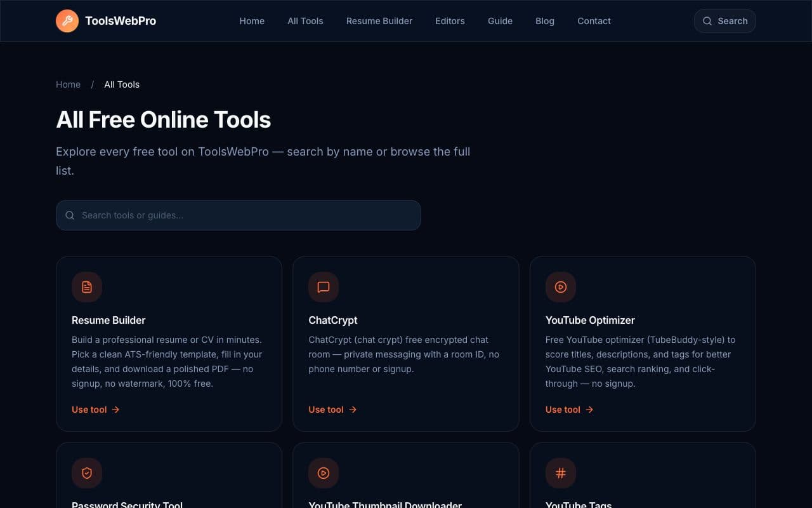Click the Password Security Tool card title
Viewport: 812px width, 508px height.
(127, 504)
